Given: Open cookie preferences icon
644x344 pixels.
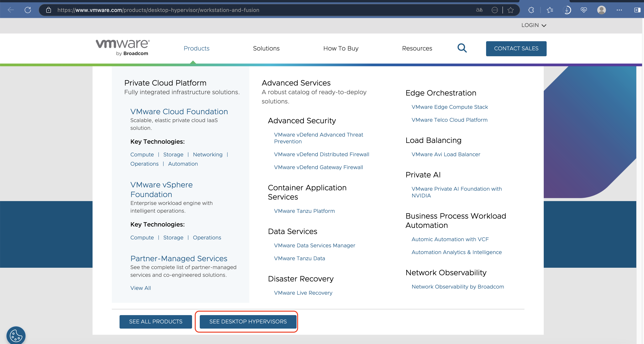Looking at the screenshot, I should click(16, 336).
